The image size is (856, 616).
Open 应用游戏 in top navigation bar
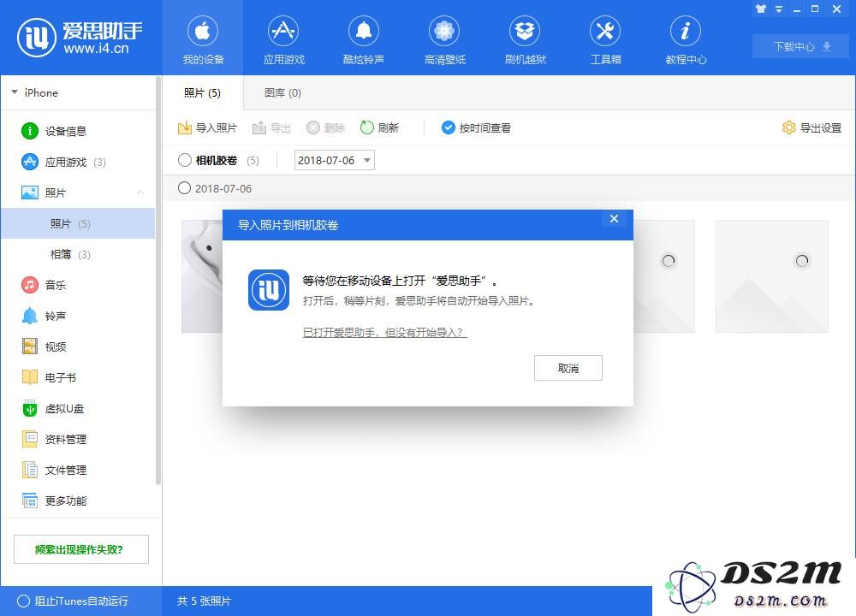tap(283, 39)
